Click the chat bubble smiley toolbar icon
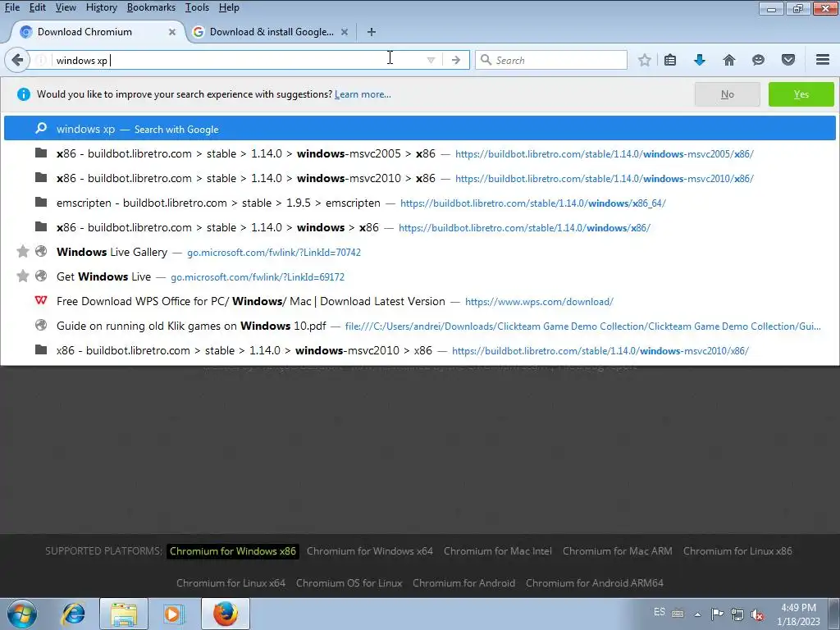 758,60
